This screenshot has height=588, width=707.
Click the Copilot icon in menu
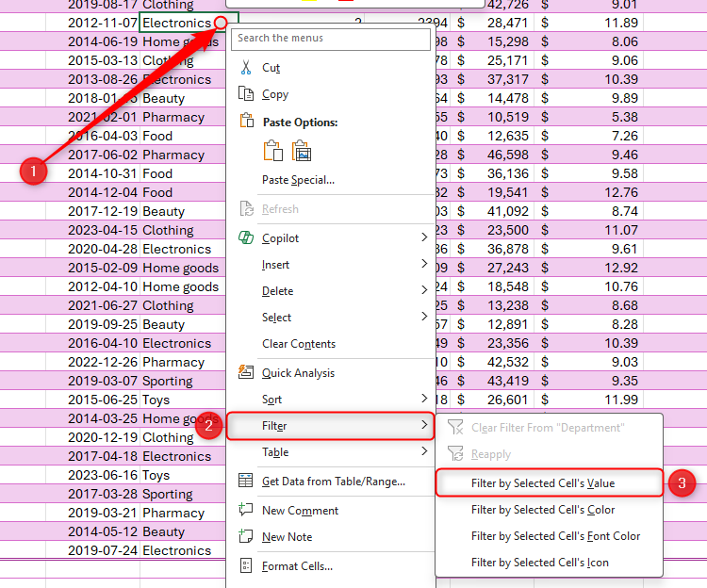pyautogui.click(x=246, y=238)
